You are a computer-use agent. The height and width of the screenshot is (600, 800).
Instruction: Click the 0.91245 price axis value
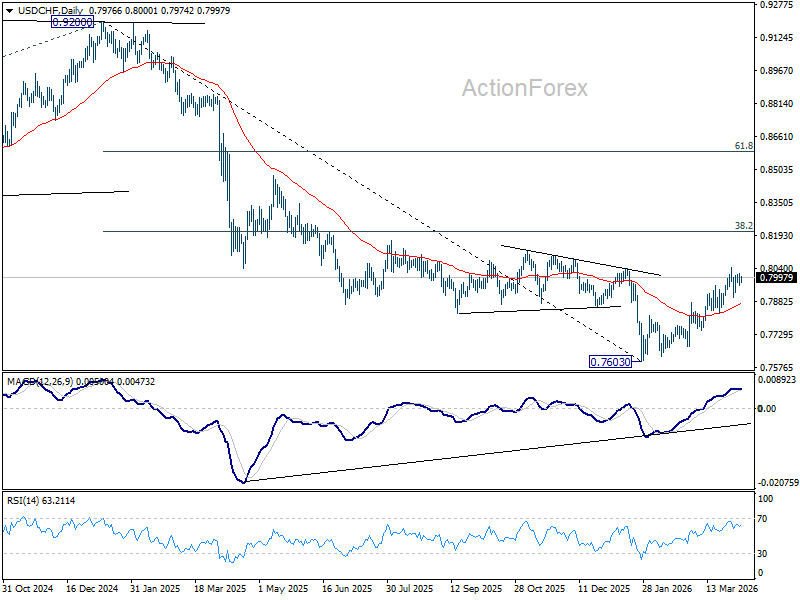click(777, 38)
